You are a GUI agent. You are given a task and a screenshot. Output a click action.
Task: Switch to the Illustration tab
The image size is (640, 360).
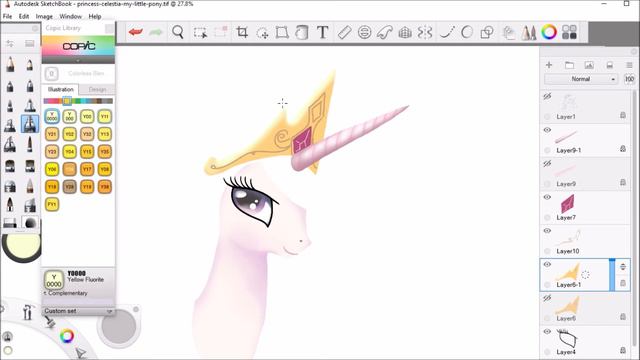60,89
